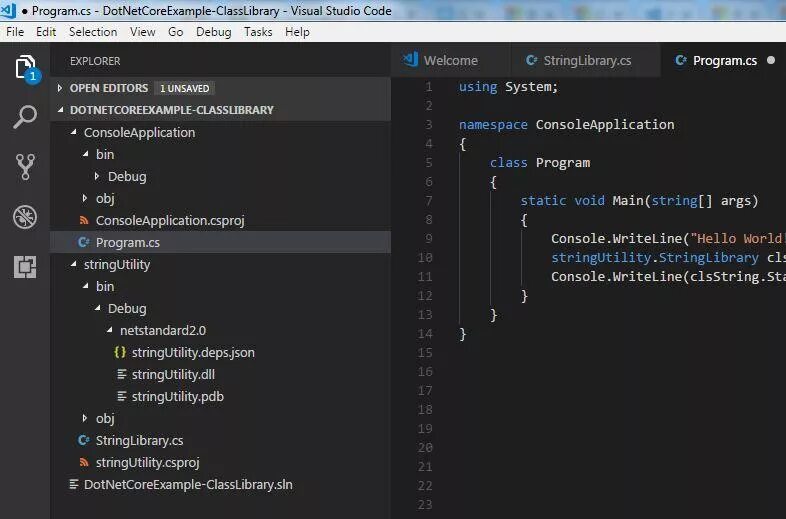786x519 pixels.
Task: Collapse the DOTNETCOREEXAMPLE-CLASSLIBRARY workspace section
Action: tap(61, 110)
